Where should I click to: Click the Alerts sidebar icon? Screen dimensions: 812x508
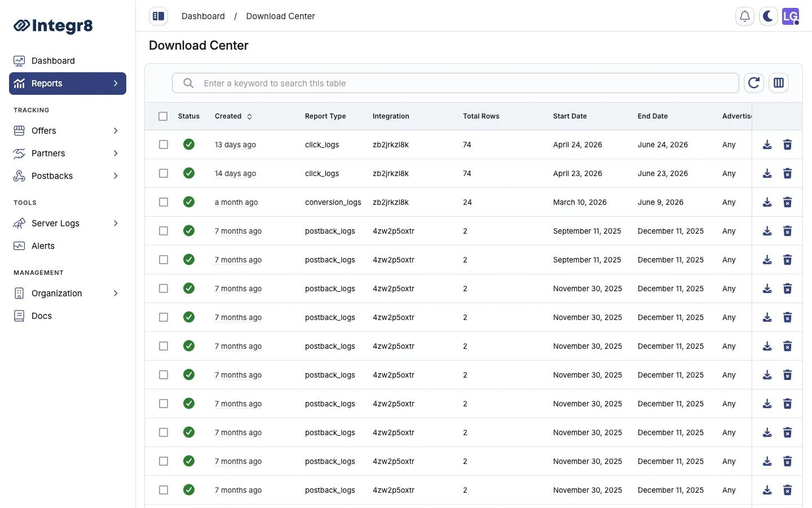[x=19, y=246]
